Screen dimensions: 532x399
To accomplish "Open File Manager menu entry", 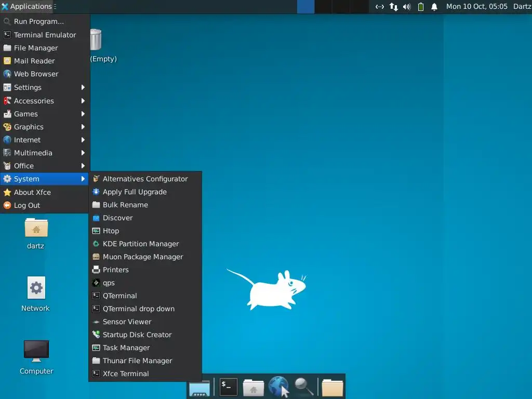I will click(45, 48).
